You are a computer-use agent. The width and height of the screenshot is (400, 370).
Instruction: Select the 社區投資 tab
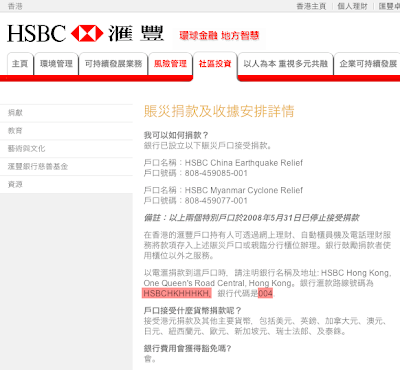pos(215,64)
